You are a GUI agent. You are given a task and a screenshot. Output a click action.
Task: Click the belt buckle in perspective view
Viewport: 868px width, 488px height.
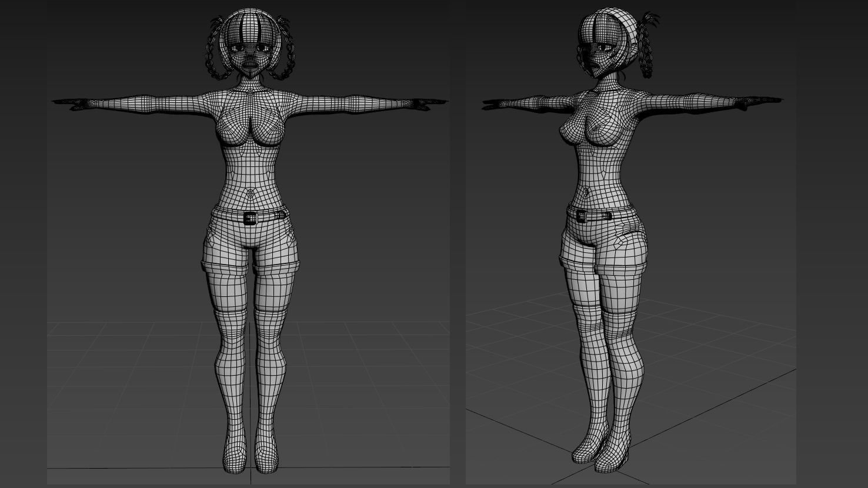pyautogui.click(x=582, y=216)
